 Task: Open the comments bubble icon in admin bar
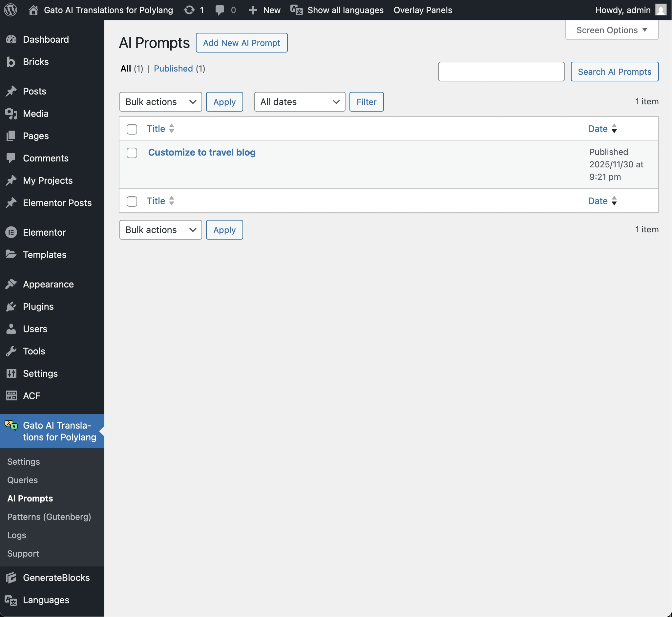pyautogui.click(x=220, y=10)
